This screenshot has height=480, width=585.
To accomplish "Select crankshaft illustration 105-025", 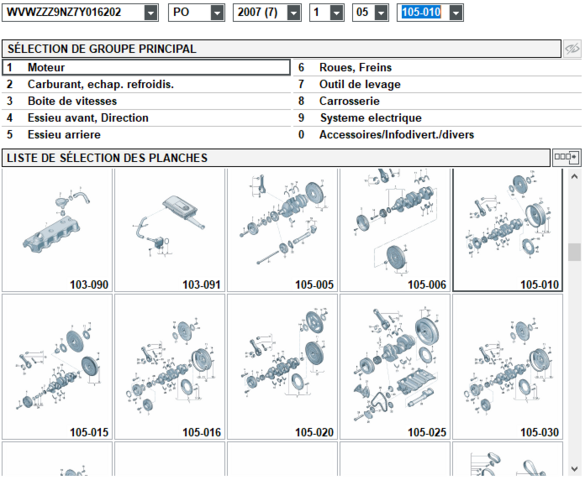I will pyautogui.click(x=395, y=367).
